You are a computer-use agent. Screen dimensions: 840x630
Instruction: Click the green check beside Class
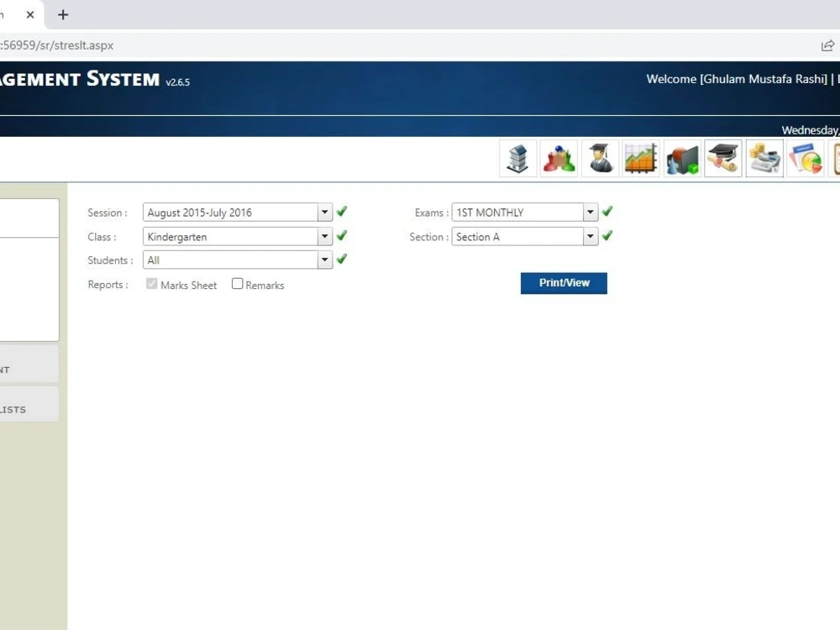point(342,236)
